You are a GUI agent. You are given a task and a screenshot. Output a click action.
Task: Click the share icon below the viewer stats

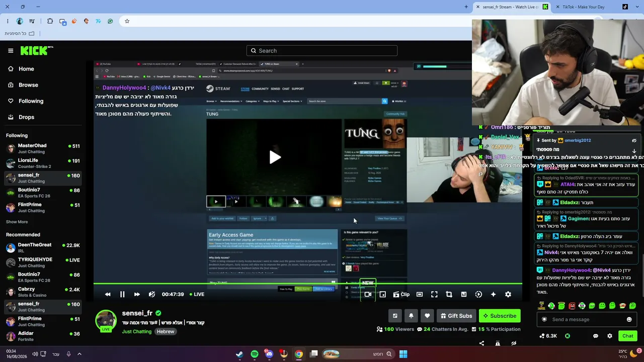[481, 343]
